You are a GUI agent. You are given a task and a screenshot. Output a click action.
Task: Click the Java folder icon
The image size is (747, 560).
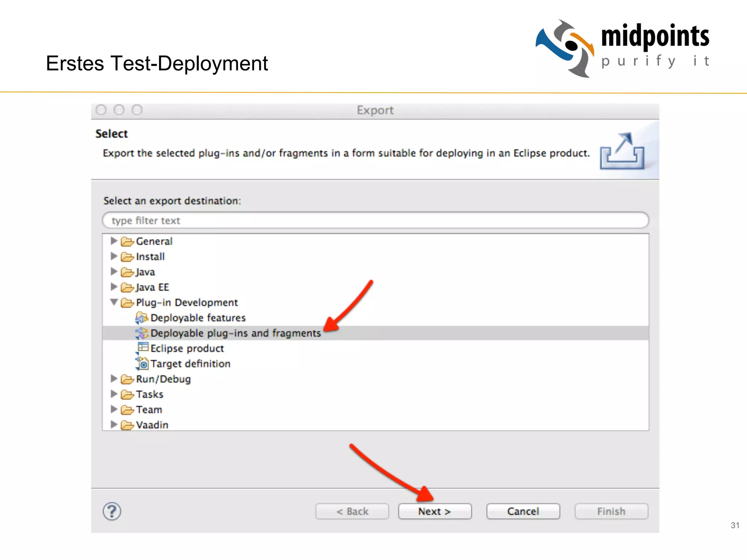pyautogui.click(x=127, y=272)
